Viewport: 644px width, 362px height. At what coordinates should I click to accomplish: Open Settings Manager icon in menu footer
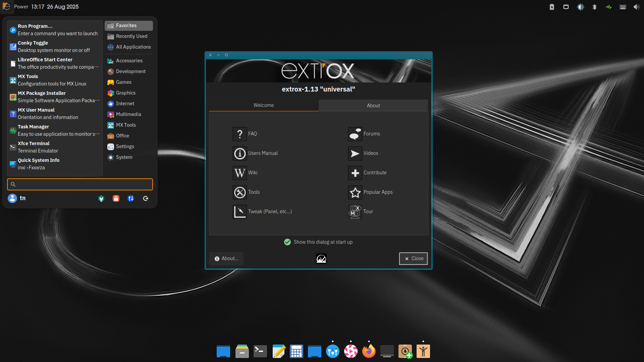[x=101, y=198]
